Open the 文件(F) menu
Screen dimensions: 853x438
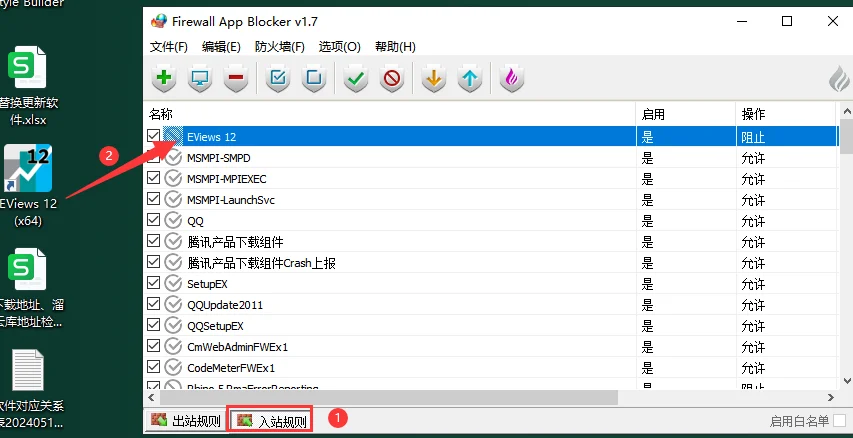pos(168,46)
